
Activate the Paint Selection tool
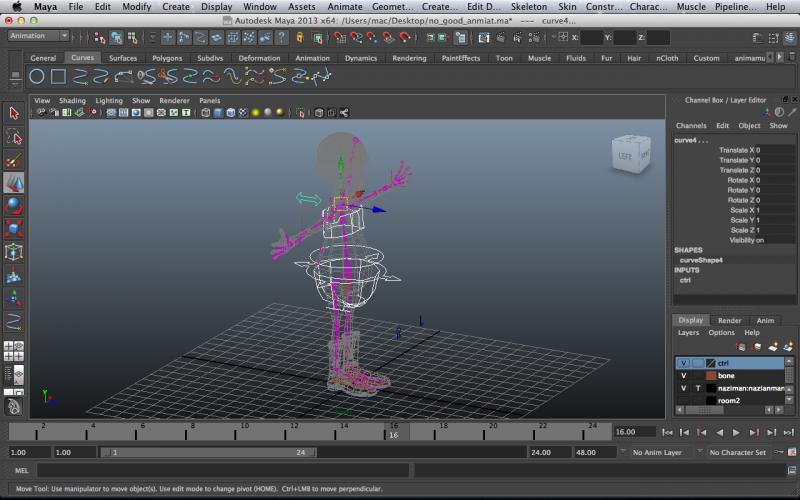pos(14,160)
